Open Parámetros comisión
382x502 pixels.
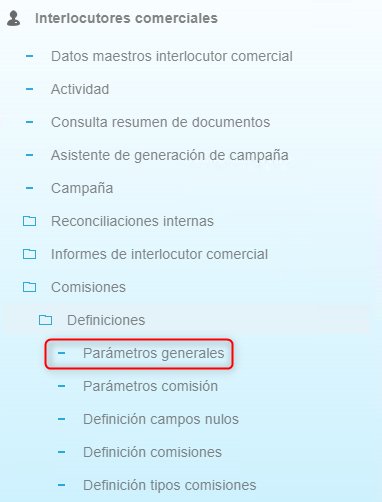[x=150, y=386]
